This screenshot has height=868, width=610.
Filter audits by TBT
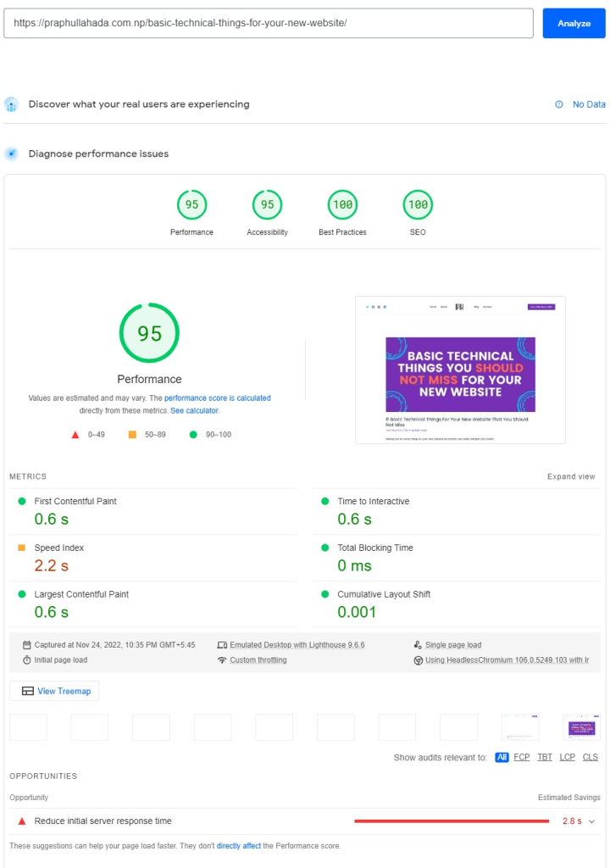544,757
